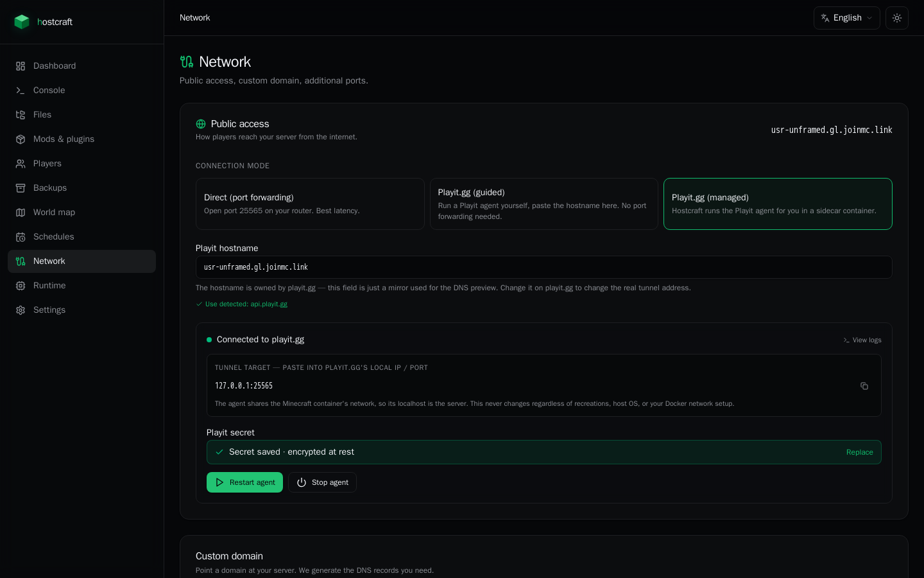The width and height of the screenshot is (924, 578).
Task: Go to the Console page
Action: (81, 91)
